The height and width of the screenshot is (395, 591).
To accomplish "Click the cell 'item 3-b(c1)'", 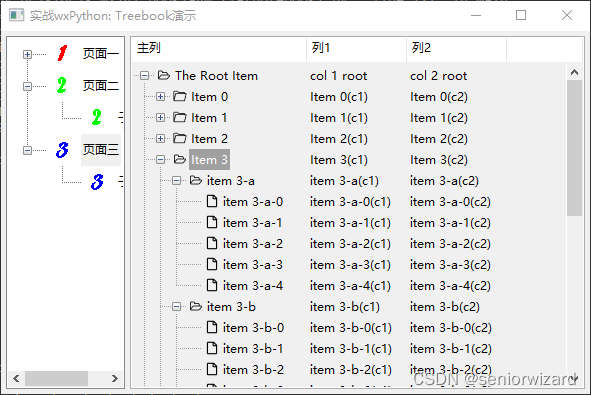I will [x=345, y=307].
